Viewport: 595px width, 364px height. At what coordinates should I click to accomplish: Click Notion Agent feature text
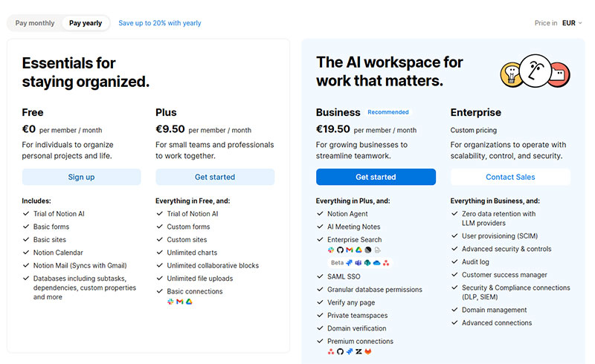[347, 214]
